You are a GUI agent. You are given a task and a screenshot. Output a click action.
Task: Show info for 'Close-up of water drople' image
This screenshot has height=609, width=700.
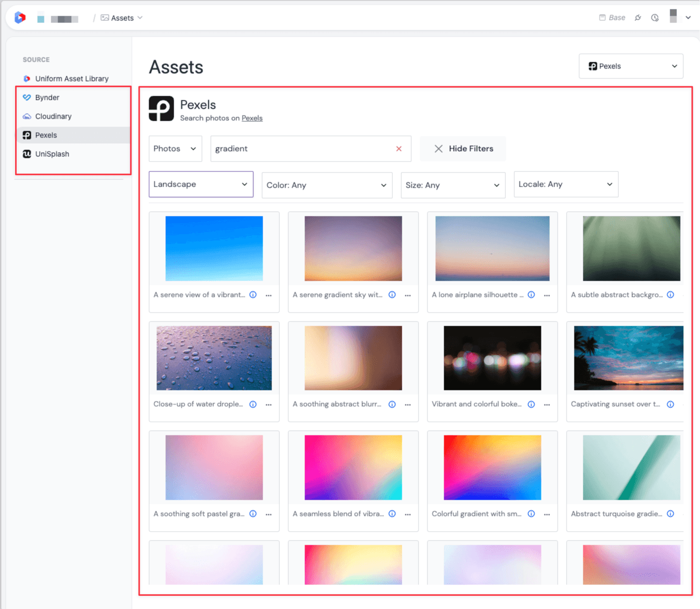click(x=253, y=404)
